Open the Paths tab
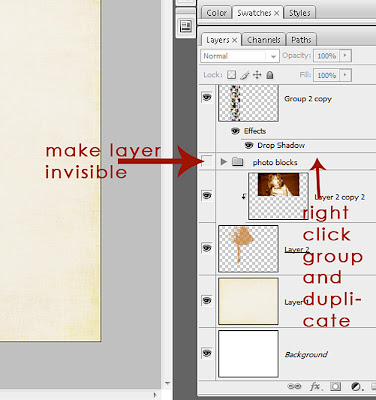Screen dimensions: 376x400 click(x=301, y=40)
